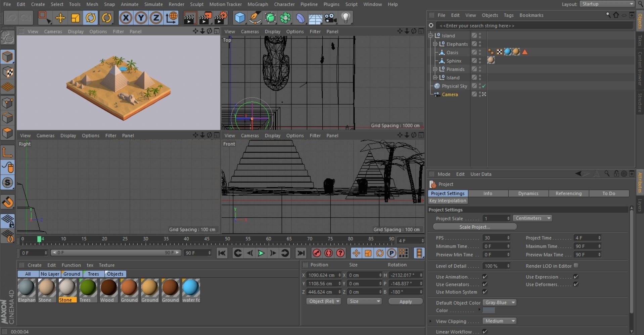Toggle Camera visibility dots

(480, 94)
